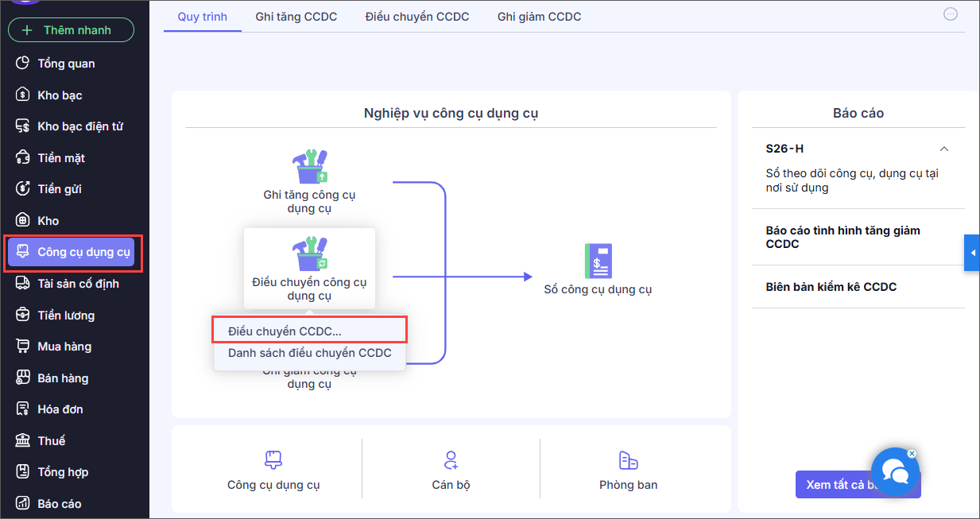Viewport: 980px width, 519px height.
Task: Go to Tài sản cố định in sidebar
Action: 78,284
